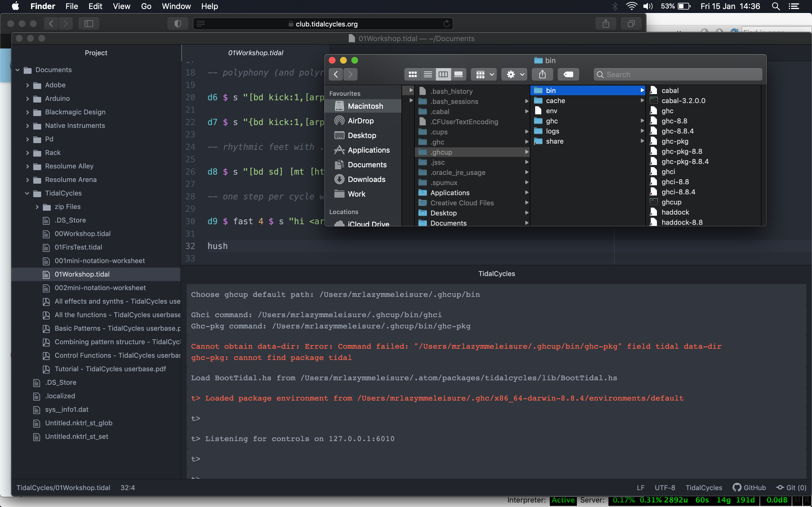This screenshot has width=812, height=507.
Task: Switch Finder to list view
Action: coord(428,74)
